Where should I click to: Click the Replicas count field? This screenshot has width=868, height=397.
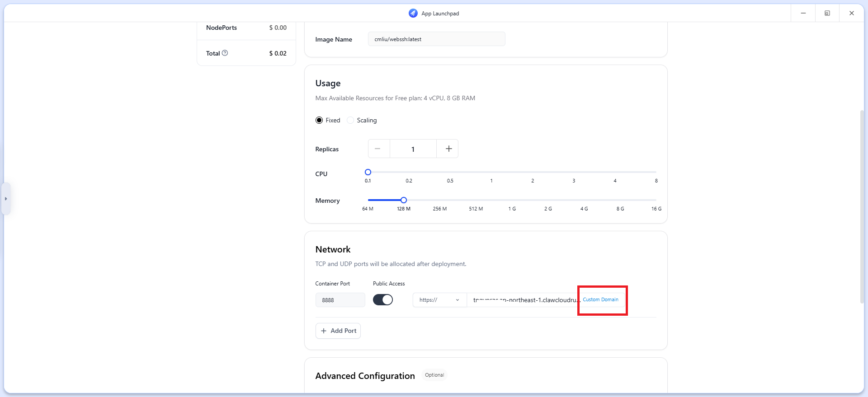pos(413,149)
